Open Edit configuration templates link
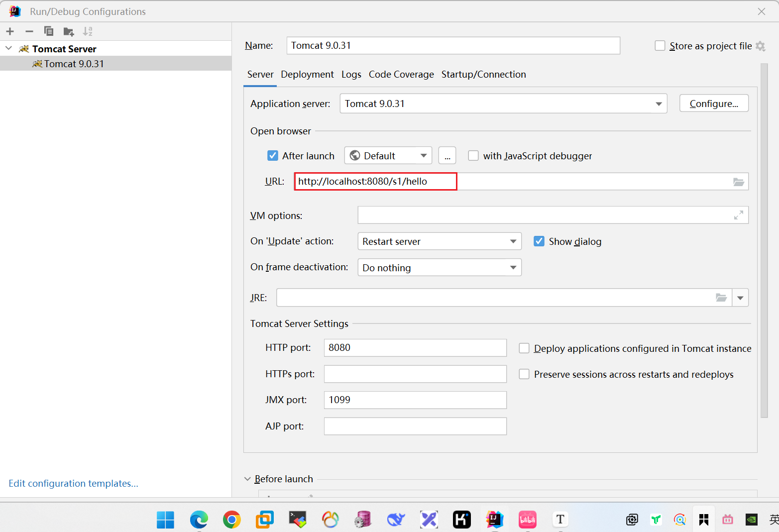The width and height of the screenshot is (779, 532). click(73, 483)
